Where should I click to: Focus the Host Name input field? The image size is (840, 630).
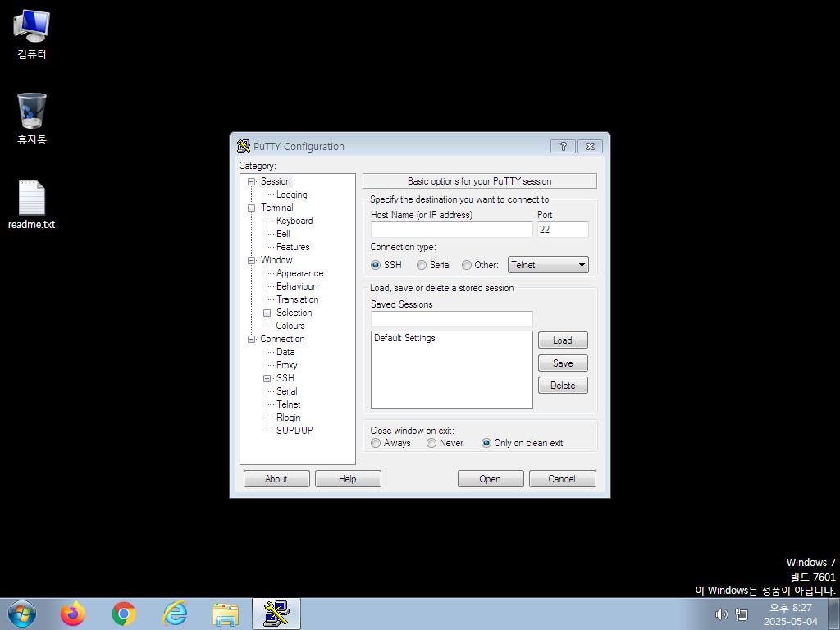(x=452, y=230)
